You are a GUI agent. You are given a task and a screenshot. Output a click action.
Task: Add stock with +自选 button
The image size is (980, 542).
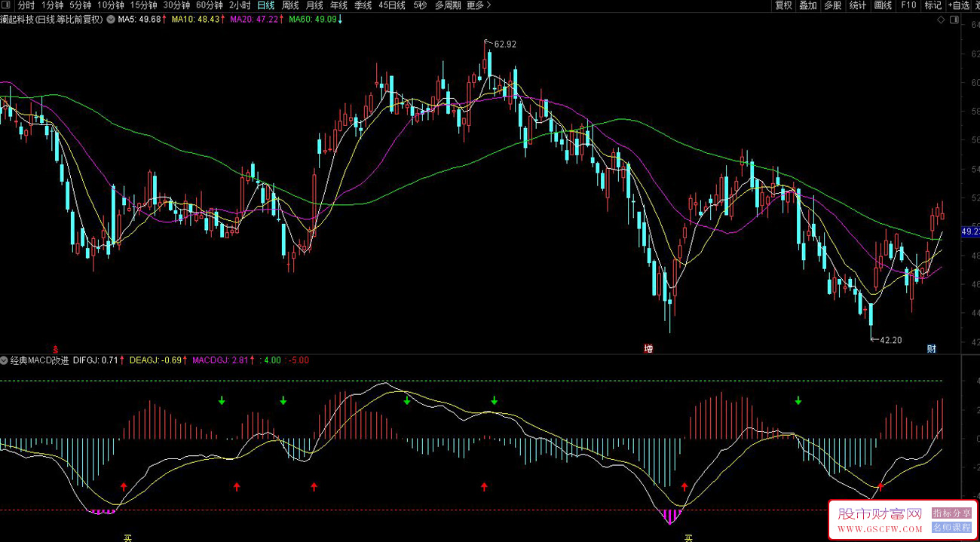959,5
